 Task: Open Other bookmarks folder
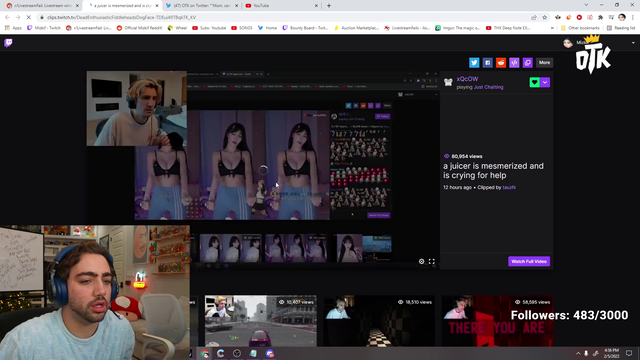tap(580, 28)
